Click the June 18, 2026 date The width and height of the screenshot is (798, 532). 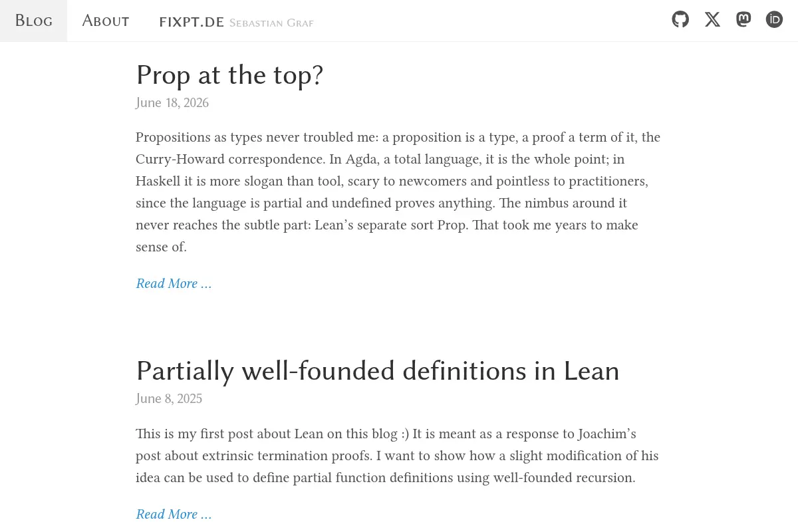(x=172, y=102)
